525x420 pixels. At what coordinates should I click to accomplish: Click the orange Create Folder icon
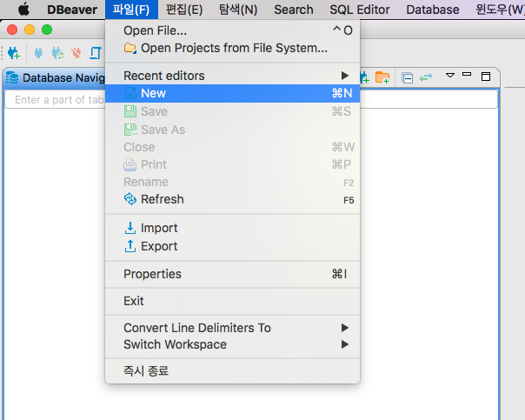tap(382, 77)
